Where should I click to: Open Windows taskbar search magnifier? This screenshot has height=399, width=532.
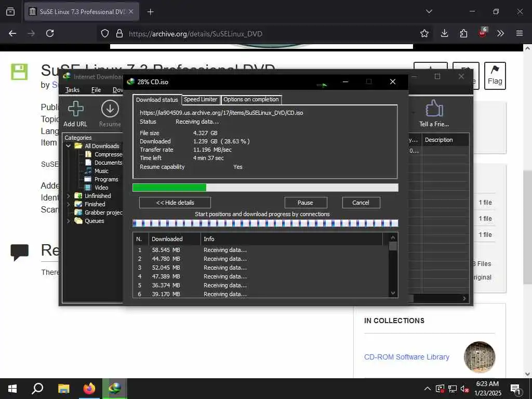tap(37, 389)
